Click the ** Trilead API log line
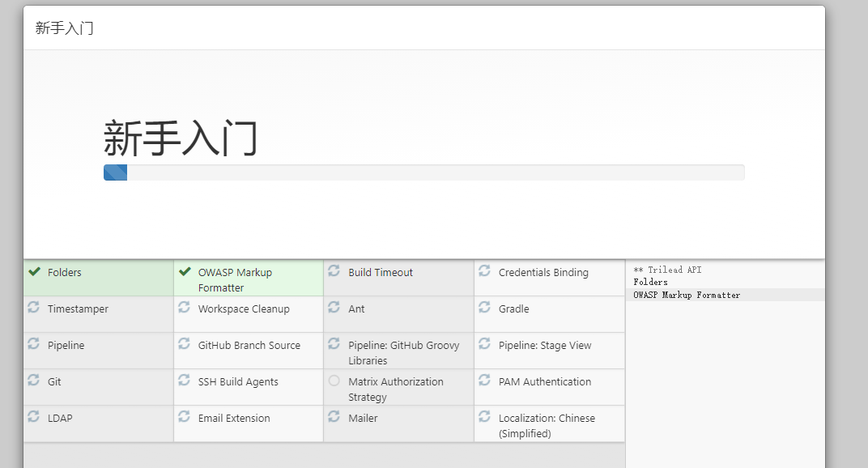The height and width of the screenshot is (468, 868). [x=668, y=270]
